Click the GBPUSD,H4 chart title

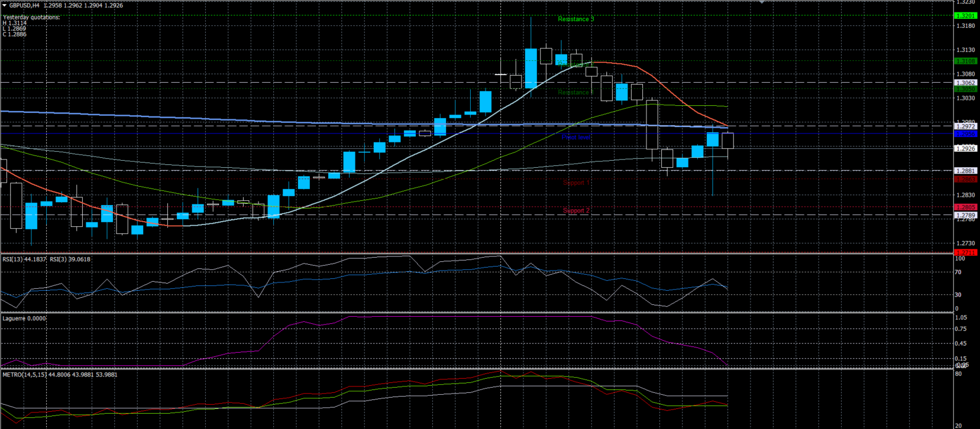(24, 5)
